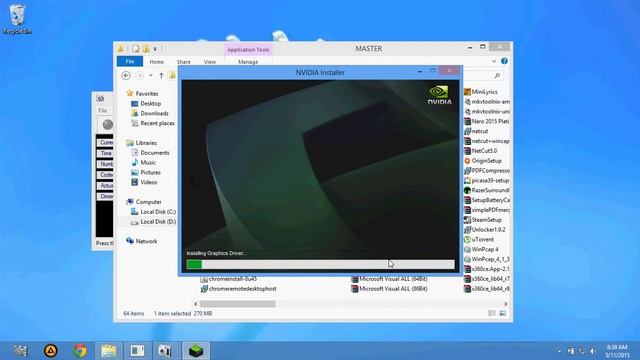Select the Application Tools contextual tab
Screen dimensions: 640x360
coord(248,50)
